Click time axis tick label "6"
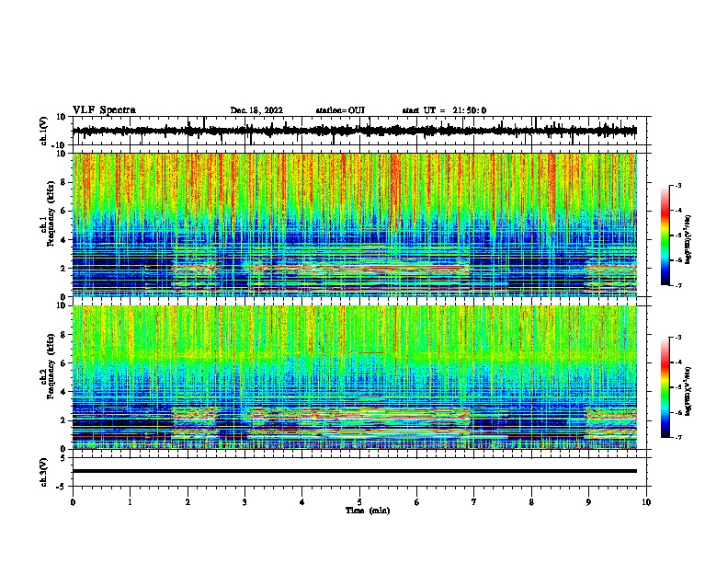Viewport: 728px width, 563px height. [x=417, y=502]
